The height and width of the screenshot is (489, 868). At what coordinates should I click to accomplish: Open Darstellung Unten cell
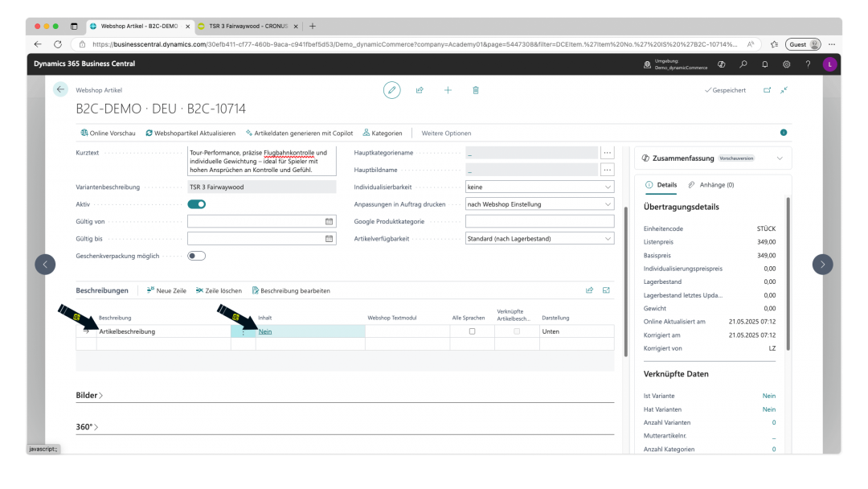pyautogui.click(x=577, y=331)
